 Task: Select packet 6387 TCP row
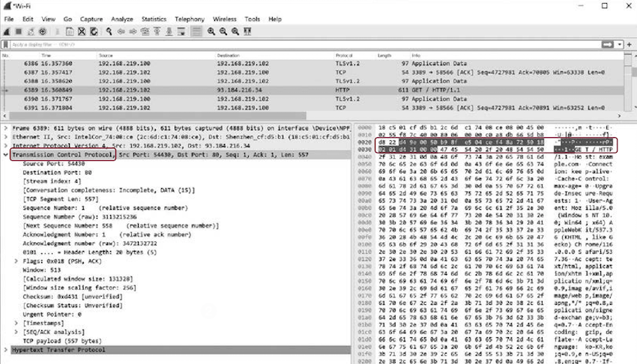coord(312,72)
